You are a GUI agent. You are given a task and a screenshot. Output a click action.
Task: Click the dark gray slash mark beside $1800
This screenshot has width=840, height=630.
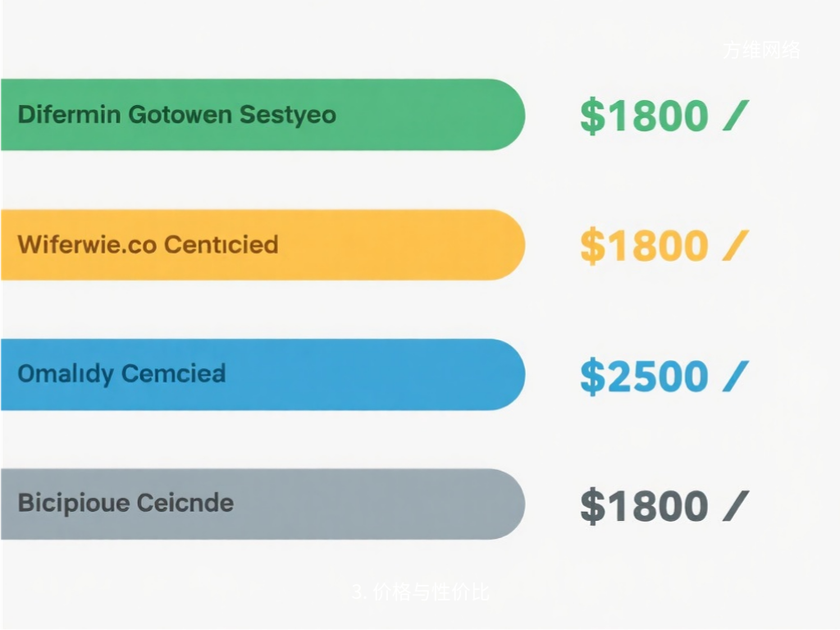click(x=735, y=505)
